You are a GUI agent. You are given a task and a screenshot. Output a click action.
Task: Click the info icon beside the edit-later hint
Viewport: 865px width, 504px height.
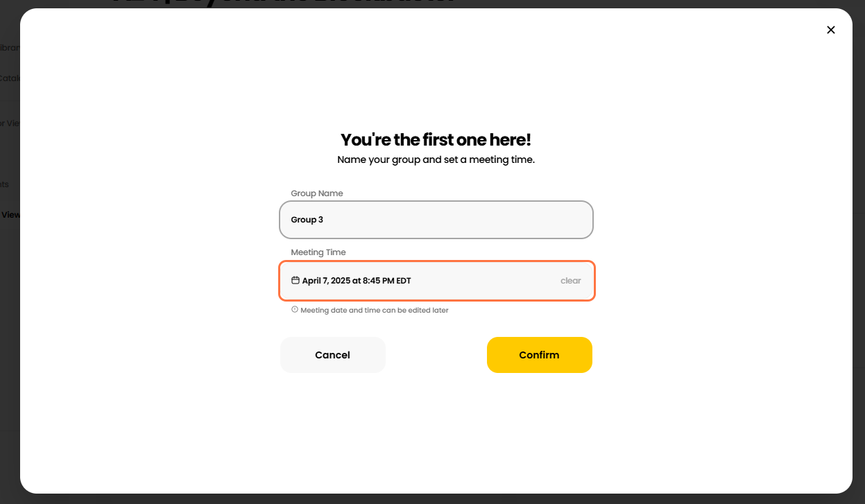coord(295,310)
